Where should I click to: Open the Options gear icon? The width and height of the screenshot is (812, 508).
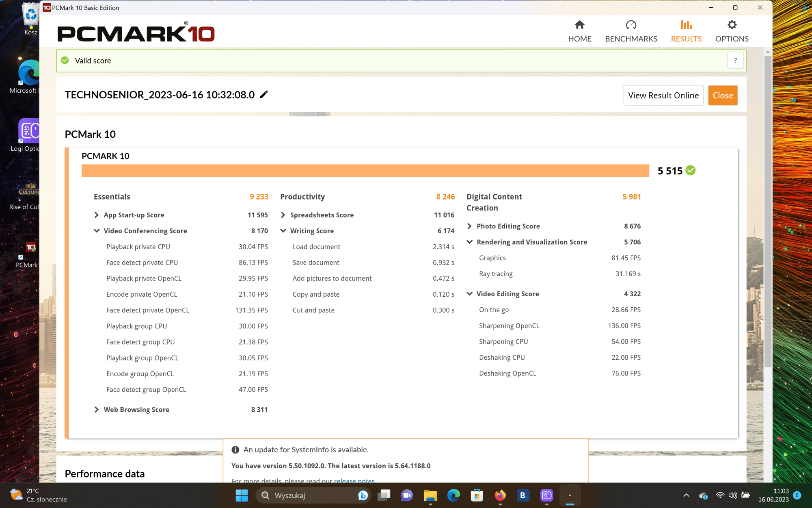[x=732, y=25]
